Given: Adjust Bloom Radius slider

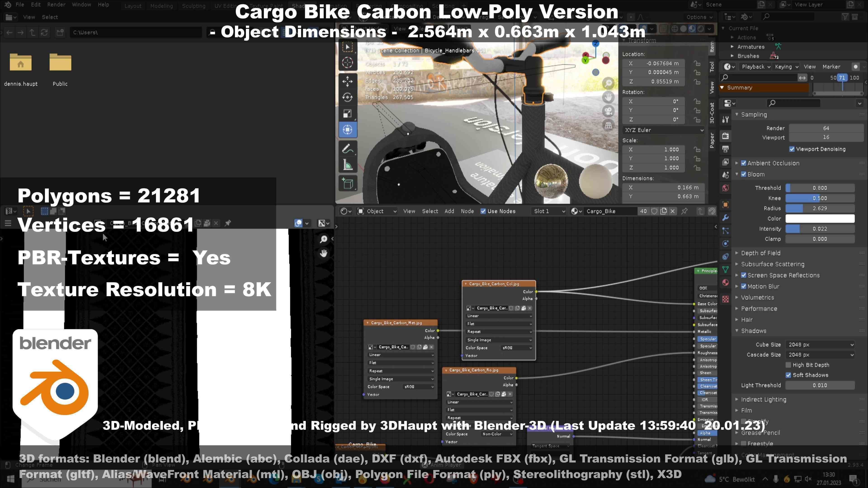Looking at the screenshot, I should [820, 209].
